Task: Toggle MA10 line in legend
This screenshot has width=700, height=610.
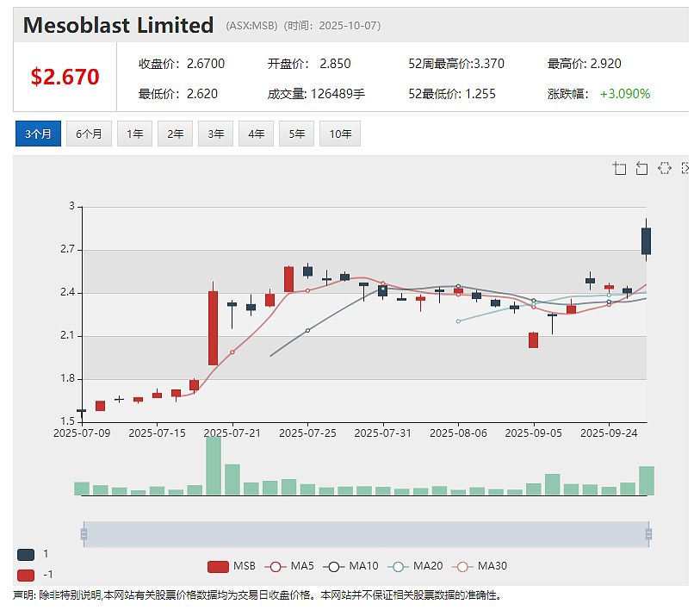Action: [350, 567]
